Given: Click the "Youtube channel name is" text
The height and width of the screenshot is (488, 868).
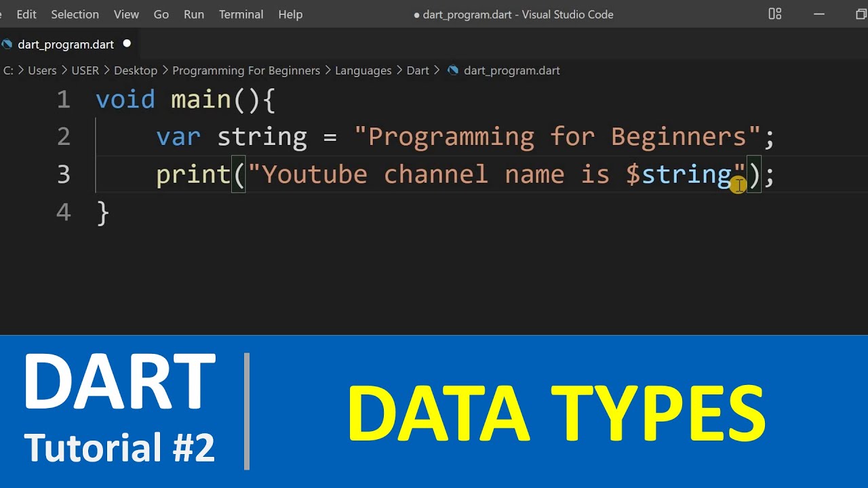Looking at the screenshot, I should pyautogui.click(x=435, y=175).
